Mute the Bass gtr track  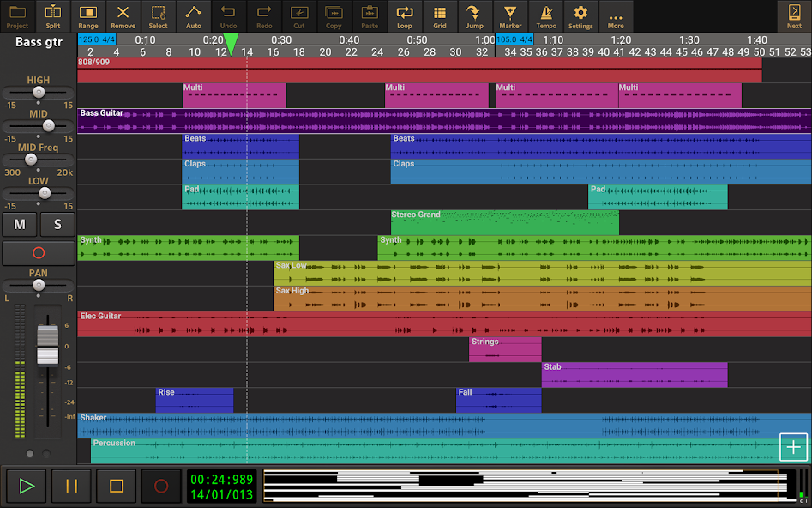(x=21, y=224)
